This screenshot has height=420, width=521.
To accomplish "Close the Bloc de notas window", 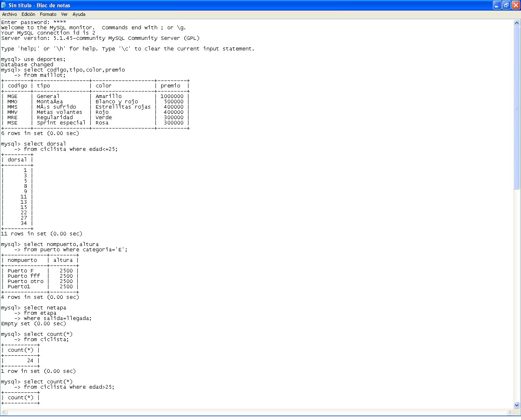I will (516, 5).
